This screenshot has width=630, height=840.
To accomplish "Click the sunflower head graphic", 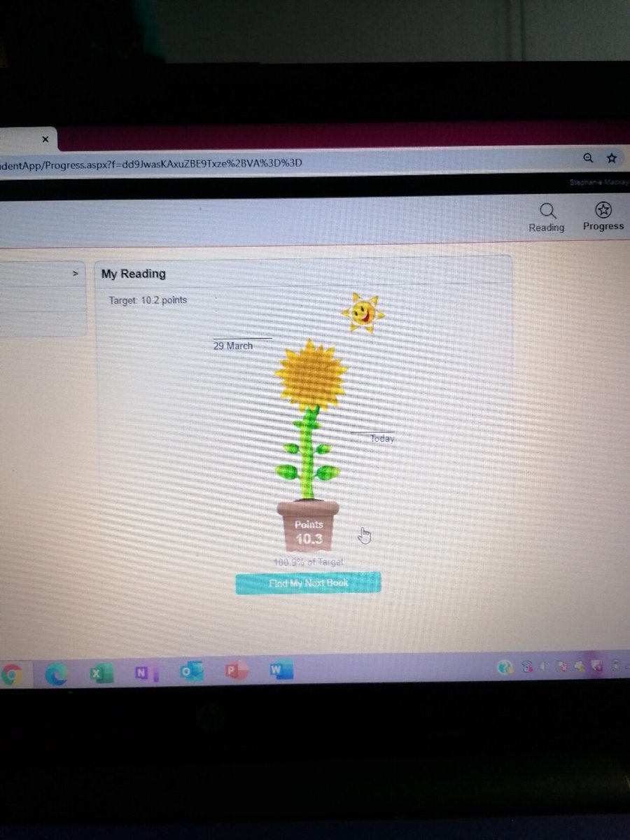I will tap(311, 376).
